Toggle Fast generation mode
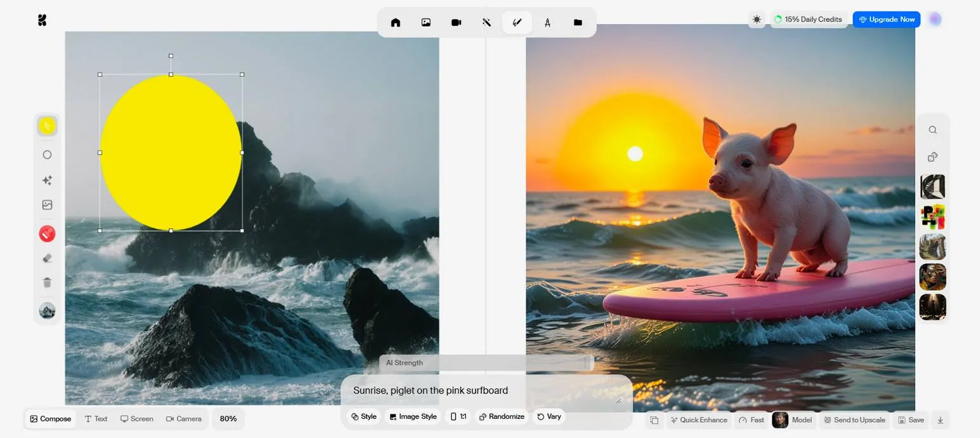This screenshot has width=980, height=438. click(x=752, y=420)
